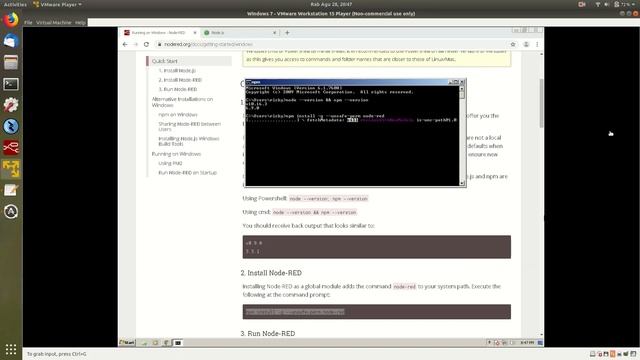The image size is (640, 360).
Task: Open 'Installing Node.js Windows Build Tools' link
Action: [x=189, y=141]
